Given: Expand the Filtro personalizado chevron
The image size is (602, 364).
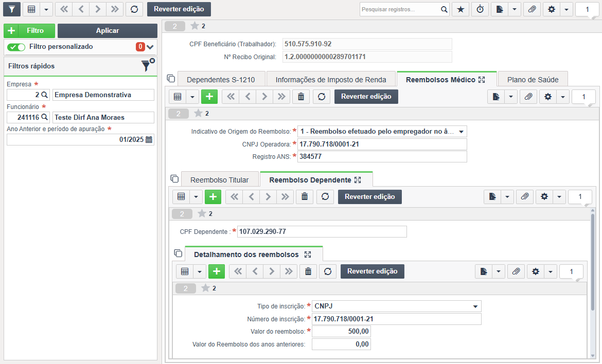Looking at the screenshot, I should (x=150, y=47).
